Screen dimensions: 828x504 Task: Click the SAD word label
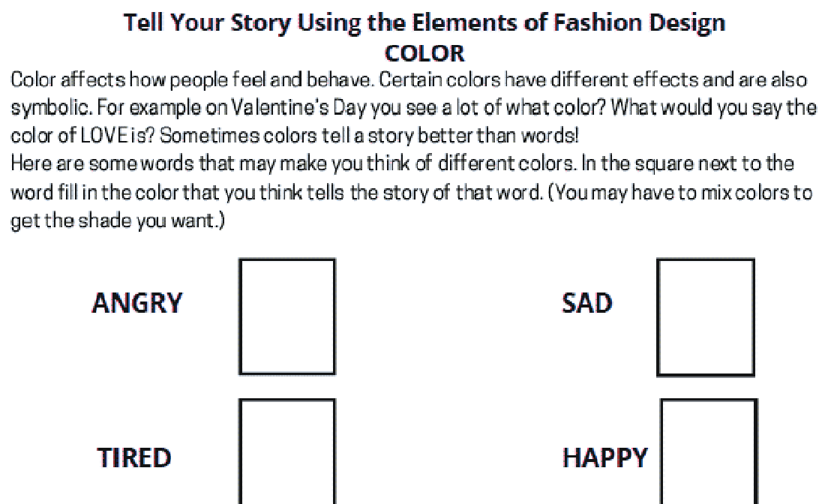586,303
